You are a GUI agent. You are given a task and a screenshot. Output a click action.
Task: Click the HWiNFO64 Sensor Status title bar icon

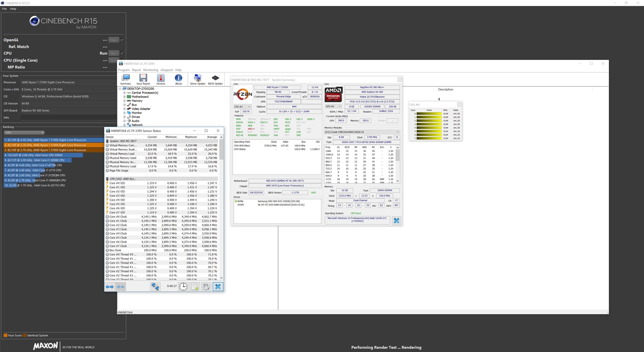(108, 131)
